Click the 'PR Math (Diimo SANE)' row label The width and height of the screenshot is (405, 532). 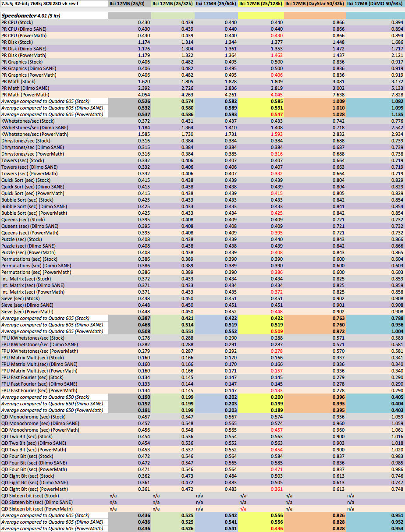[25, 88]
